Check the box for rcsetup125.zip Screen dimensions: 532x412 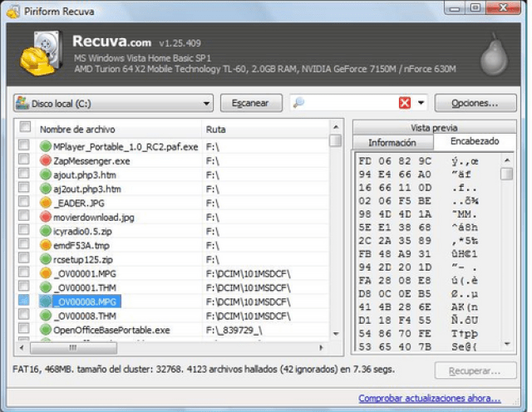25,259
